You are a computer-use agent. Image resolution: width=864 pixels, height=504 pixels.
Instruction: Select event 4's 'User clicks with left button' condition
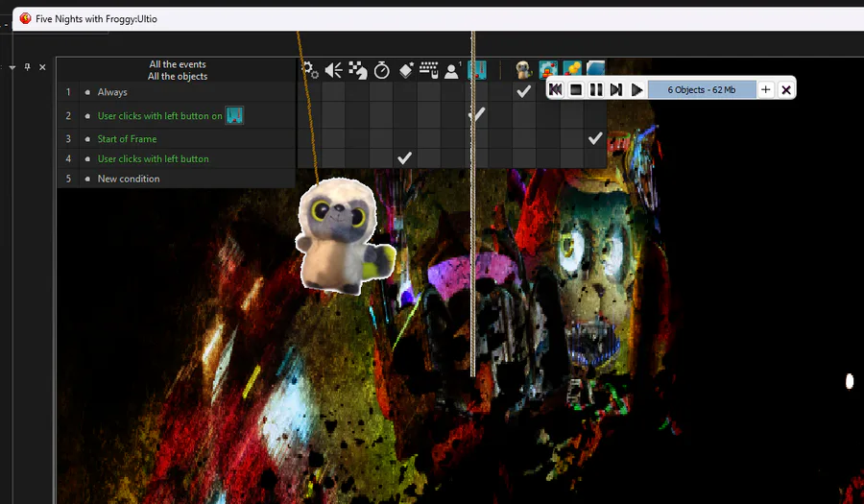[x=153, y=158]
